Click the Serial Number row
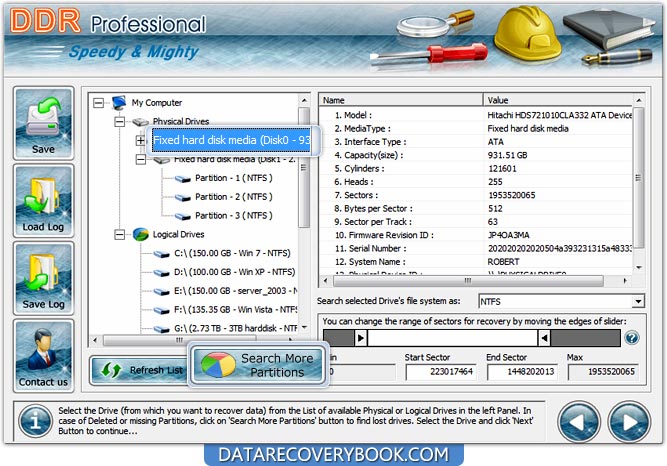Screen dimensions: 667x466 point(476,248)
